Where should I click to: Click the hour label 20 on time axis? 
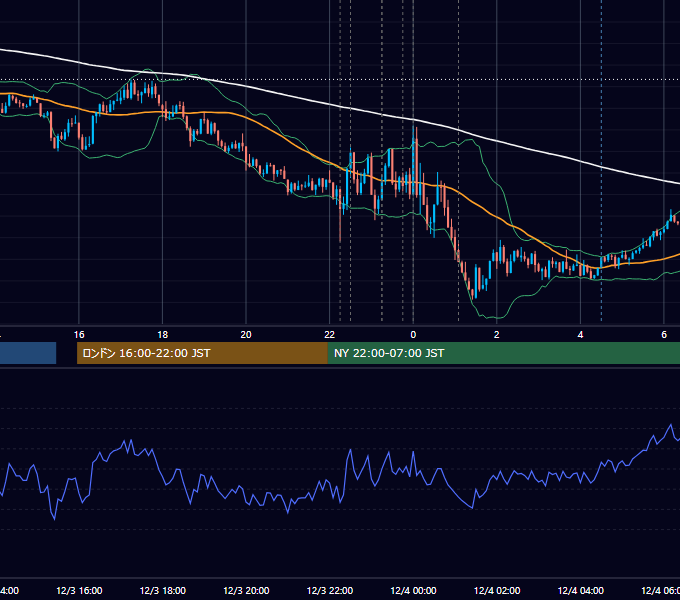[246, 335]
